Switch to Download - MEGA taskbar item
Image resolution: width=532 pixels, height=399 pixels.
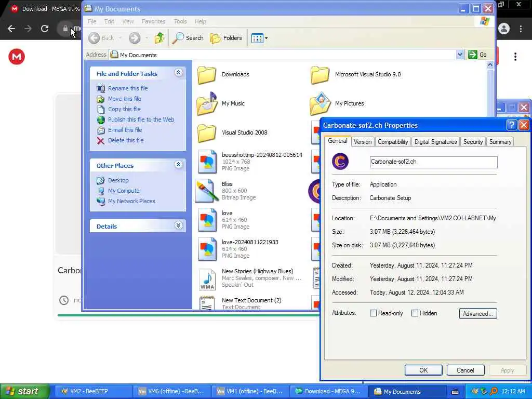click(x=329, y=392)
